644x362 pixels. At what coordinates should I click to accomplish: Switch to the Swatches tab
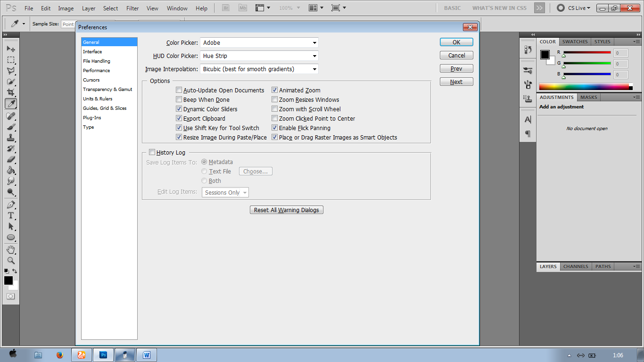tap(575, 41)
